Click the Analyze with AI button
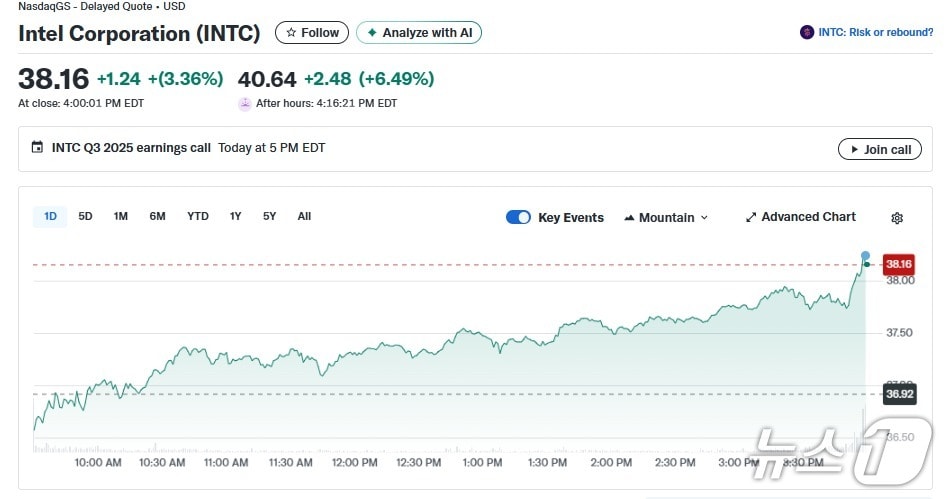Viewport: 946px width, 499px height. (419, 33)
